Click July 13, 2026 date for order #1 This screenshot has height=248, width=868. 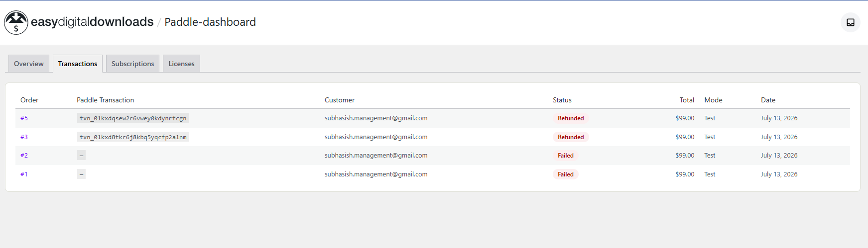[779, 174]
